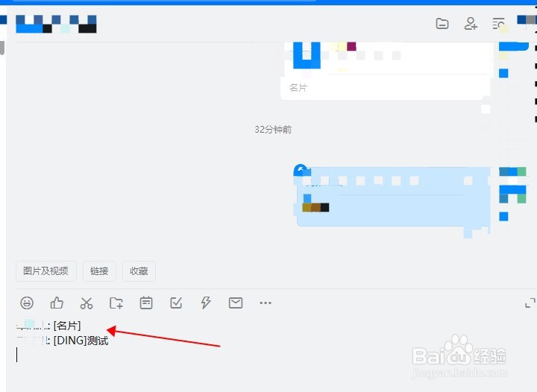Screen dimensions: 537x392
Task: Open the mail envelope icon
Action: pos(236,303)
